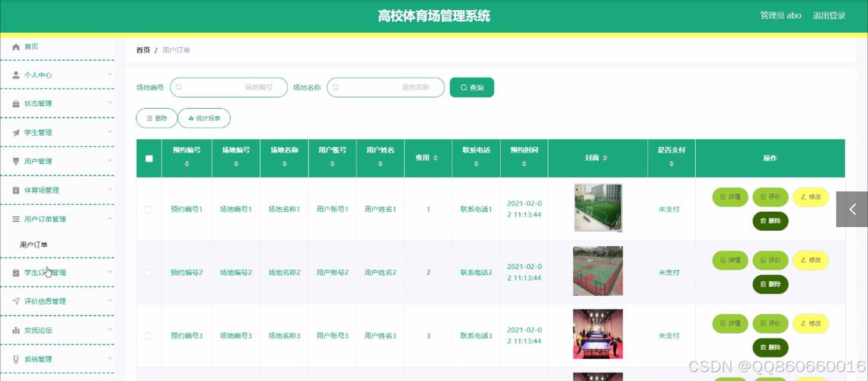This screenshot has width=868, height=381.
Task: Open the soccer field cover thumbnail in row 1
Action: point(598,208)
